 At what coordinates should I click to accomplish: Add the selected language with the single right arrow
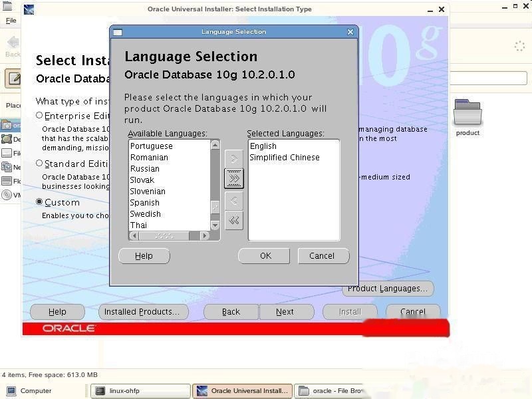pos(234,159)
